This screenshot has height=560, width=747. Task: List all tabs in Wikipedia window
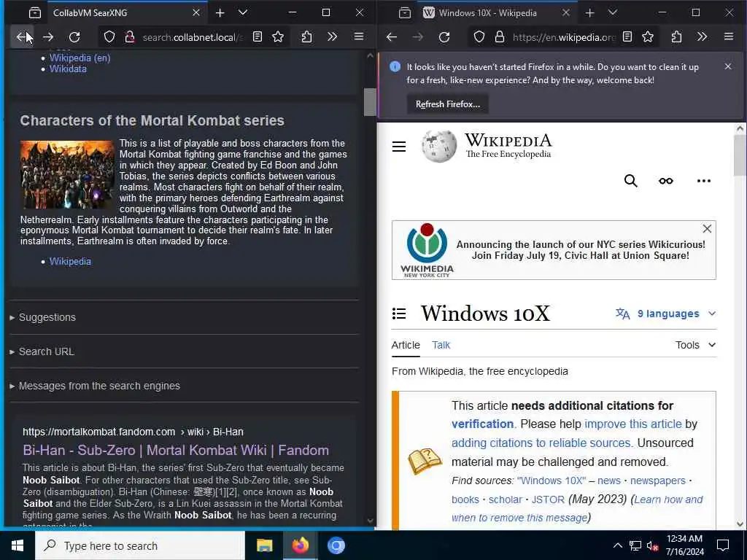613,13
